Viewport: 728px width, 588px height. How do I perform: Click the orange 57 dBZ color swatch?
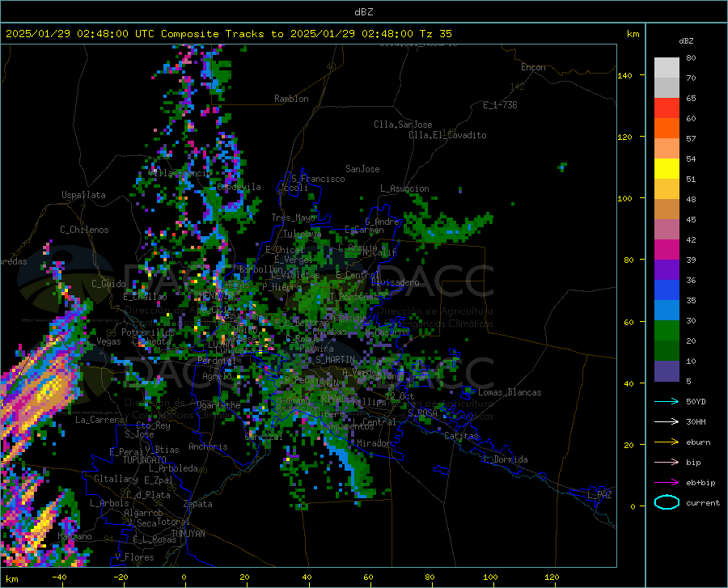click(667, 129)
